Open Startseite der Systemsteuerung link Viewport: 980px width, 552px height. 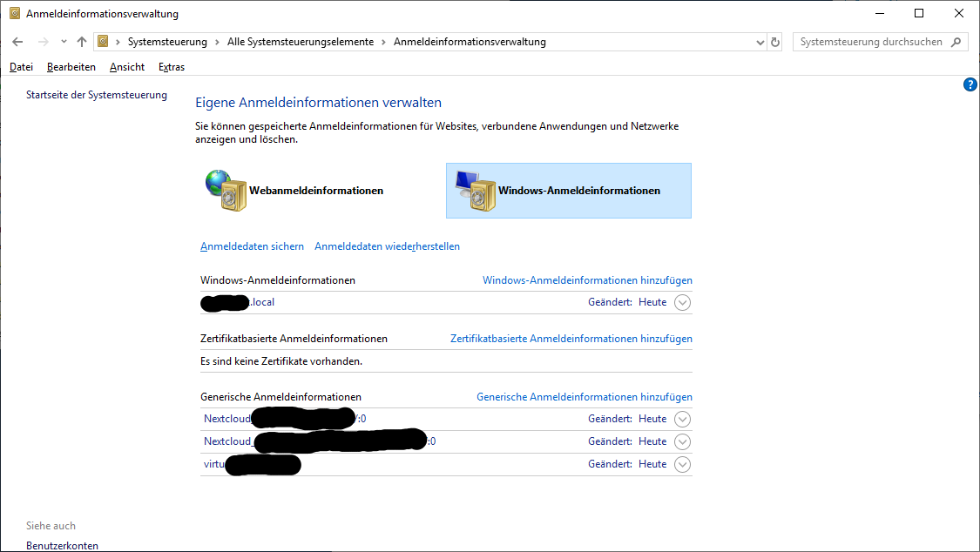[97, 95]
